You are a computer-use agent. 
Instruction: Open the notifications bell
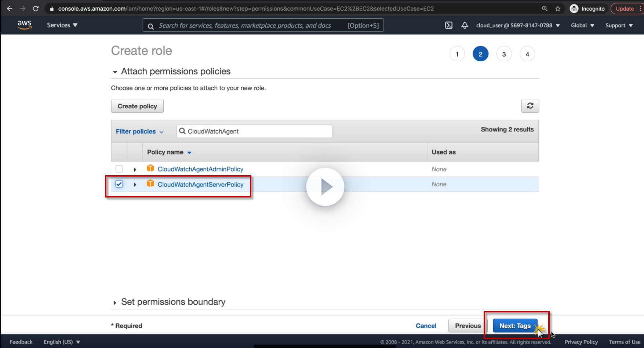click(x=465, y=25)
